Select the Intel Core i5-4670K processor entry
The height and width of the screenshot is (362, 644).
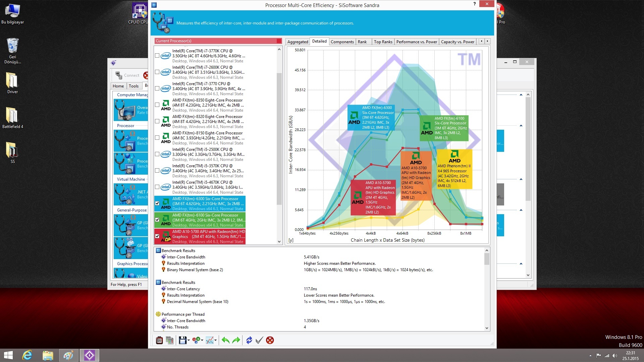click(x=200, y=187)
